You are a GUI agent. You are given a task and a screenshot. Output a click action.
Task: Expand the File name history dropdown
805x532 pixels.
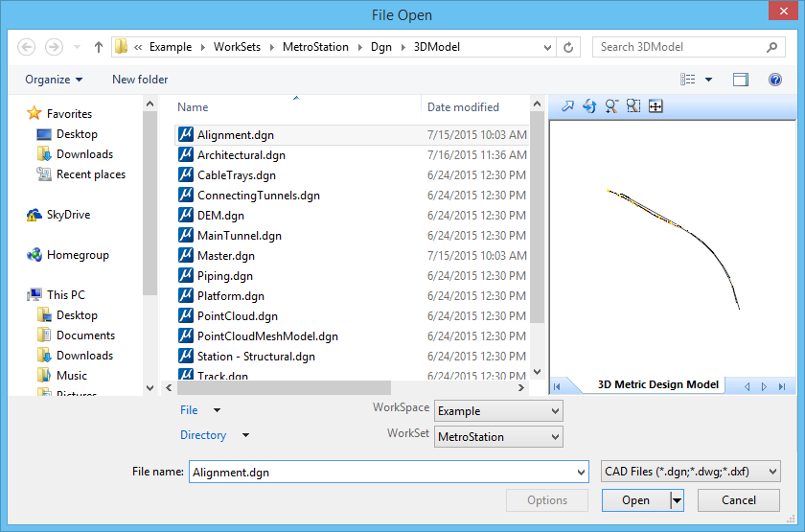tap(581, 472)
